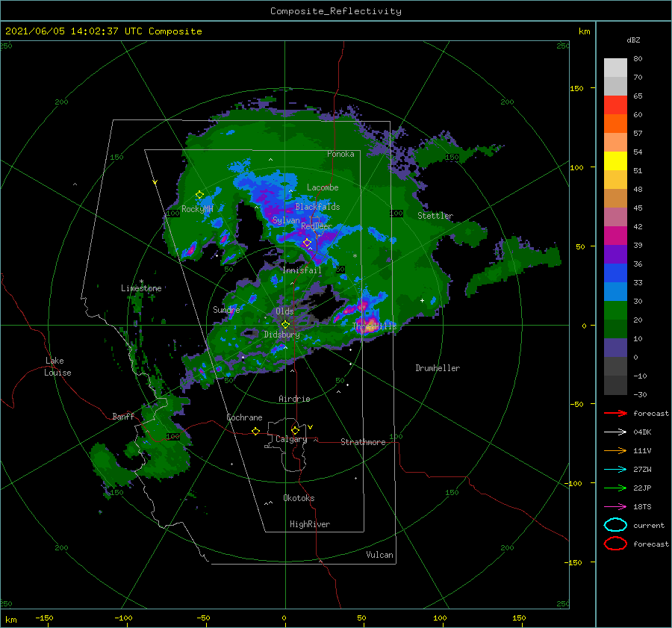This screenshot has width=672, height=628.
Task: Click the Ponoka city label
Action: point(340,154)
